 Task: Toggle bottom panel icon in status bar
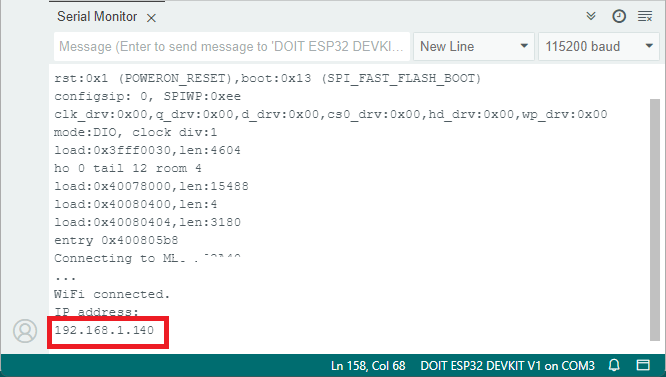643,365
